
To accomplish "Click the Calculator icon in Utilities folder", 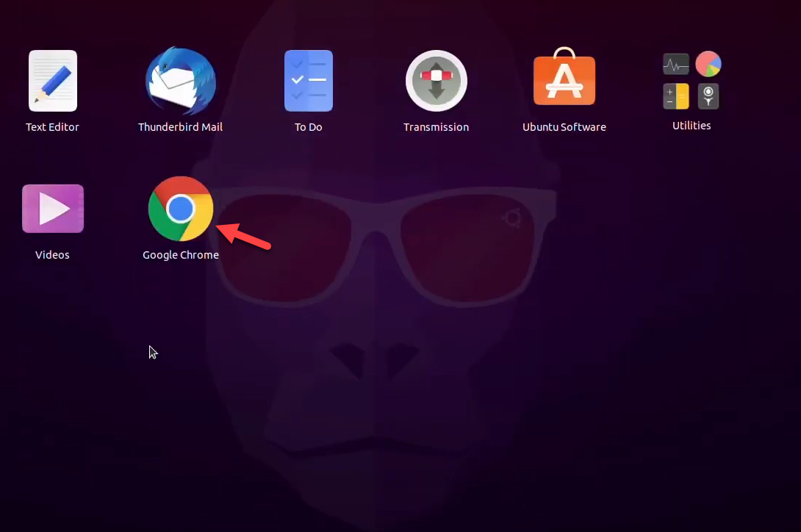I will pyautogui.click(x=676, y=96).
